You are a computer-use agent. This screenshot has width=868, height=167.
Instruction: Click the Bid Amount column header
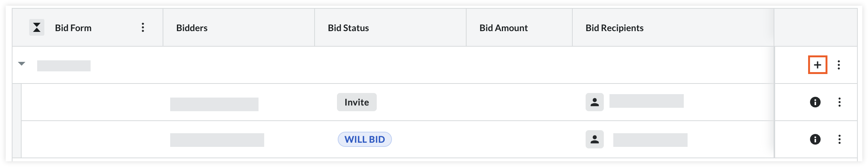point(503,28)
